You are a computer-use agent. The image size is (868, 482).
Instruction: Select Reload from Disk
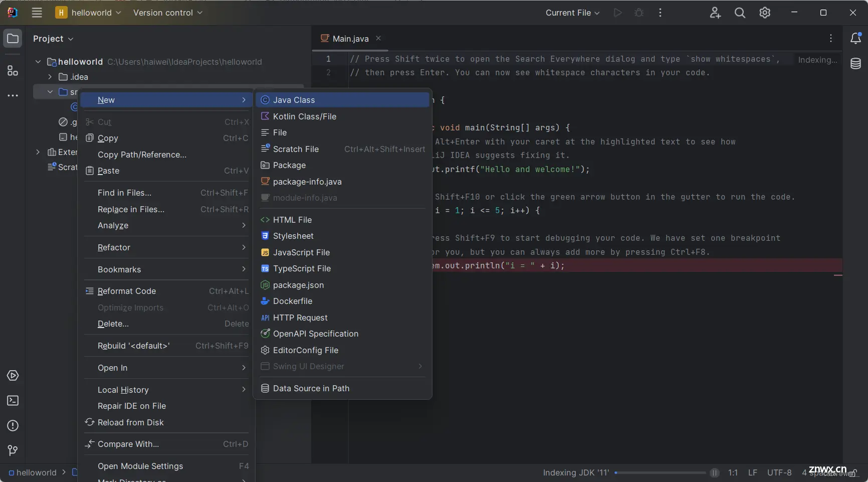[166, 422]
